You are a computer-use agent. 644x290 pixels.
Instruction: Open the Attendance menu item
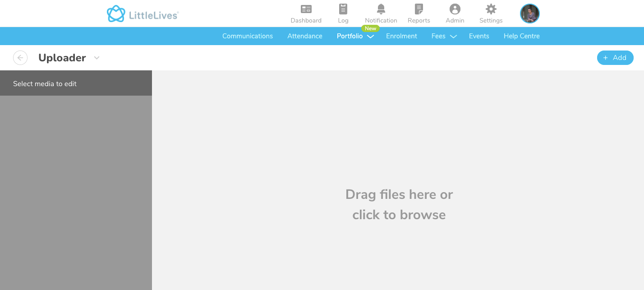click(x=305, y=36)
